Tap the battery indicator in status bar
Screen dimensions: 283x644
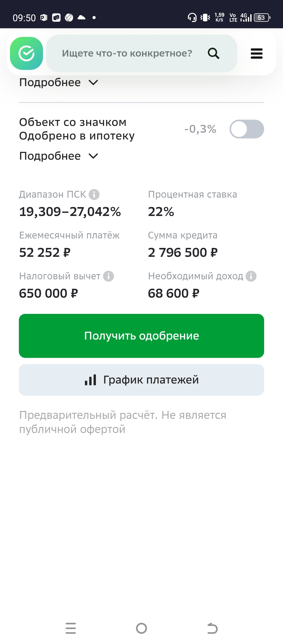point(262,18)
